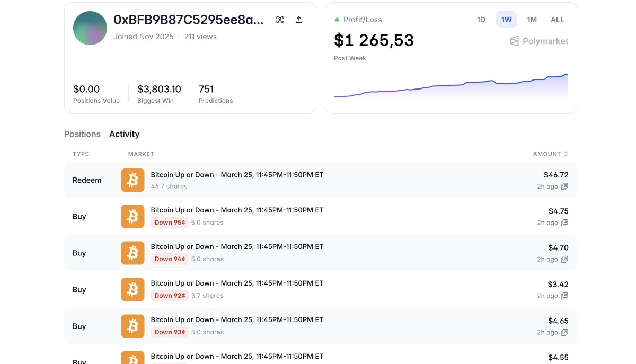Click the Past Week label

(x=350, y=58)
